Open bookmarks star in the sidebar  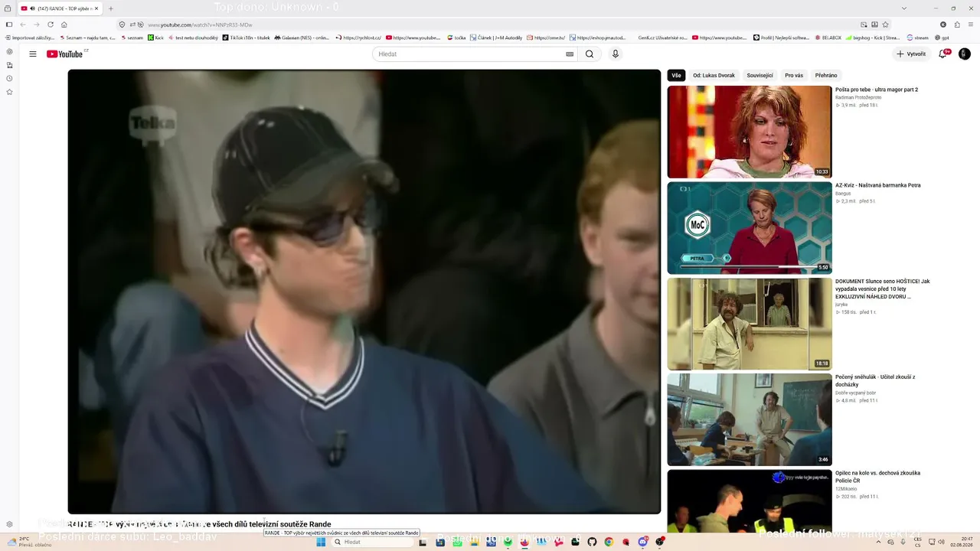click(9, 92)
